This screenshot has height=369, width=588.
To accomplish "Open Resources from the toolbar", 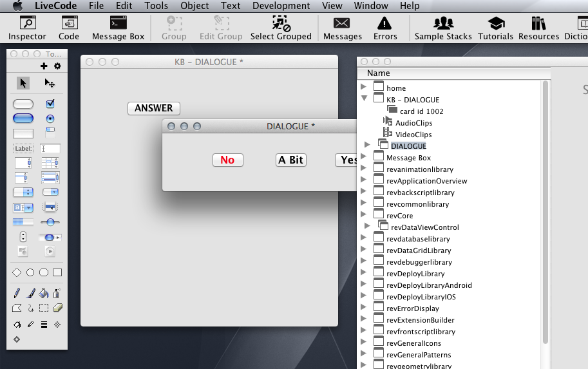I will click(538, 28).
